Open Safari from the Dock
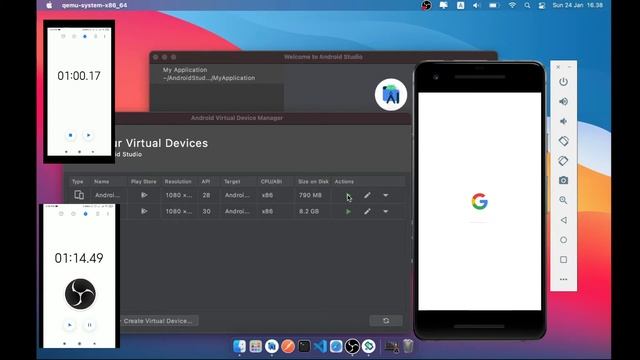The height and width of the screenshot is (360, 640). click(336, 346)
